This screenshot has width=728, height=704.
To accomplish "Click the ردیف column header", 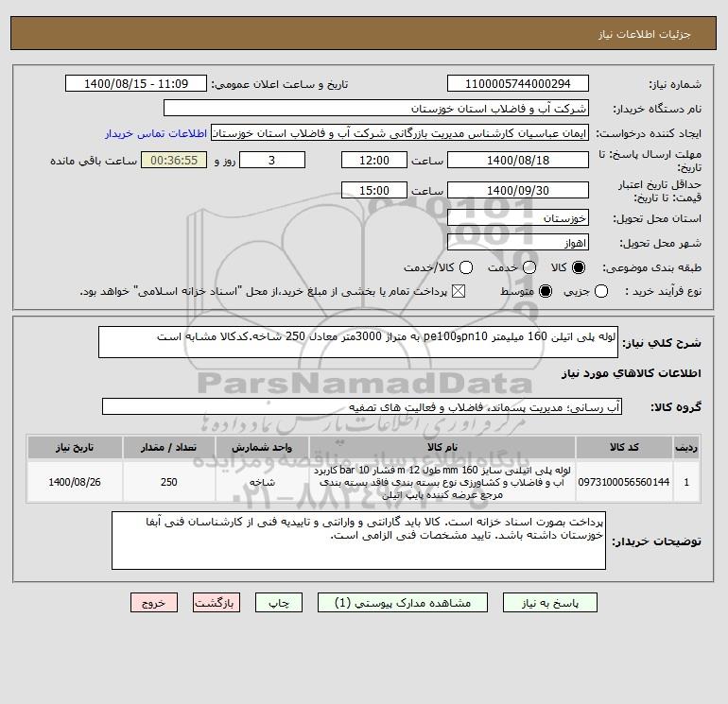I will (x=686, y=447).
